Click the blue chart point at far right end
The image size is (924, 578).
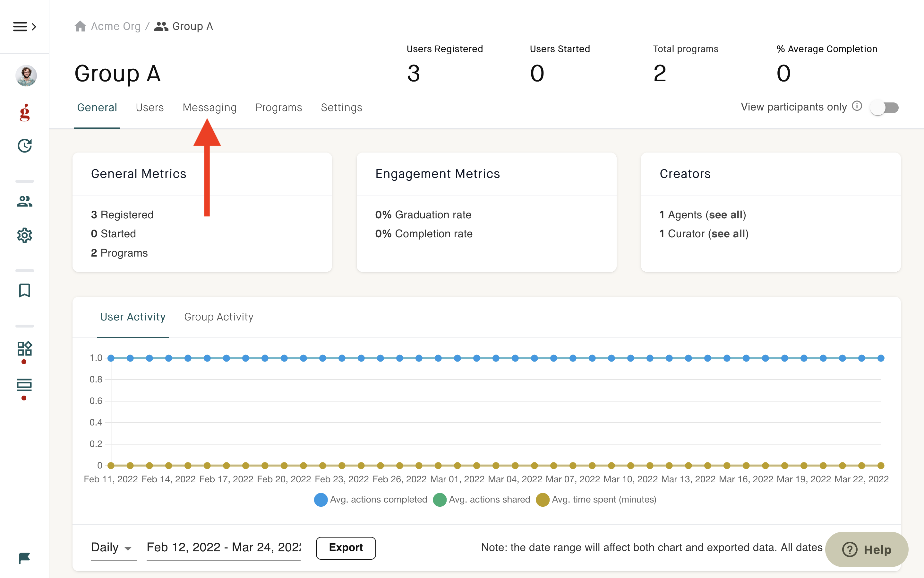(881, 358)
